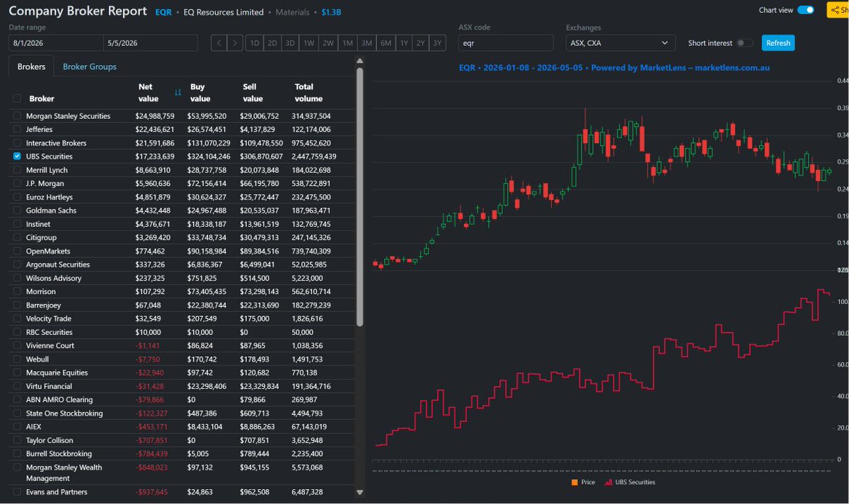Open the Exchanges dropdown ASX, CXA
The height and width of the screenshot is (504, 849).
pyautogui.click(x=620, y=42)
